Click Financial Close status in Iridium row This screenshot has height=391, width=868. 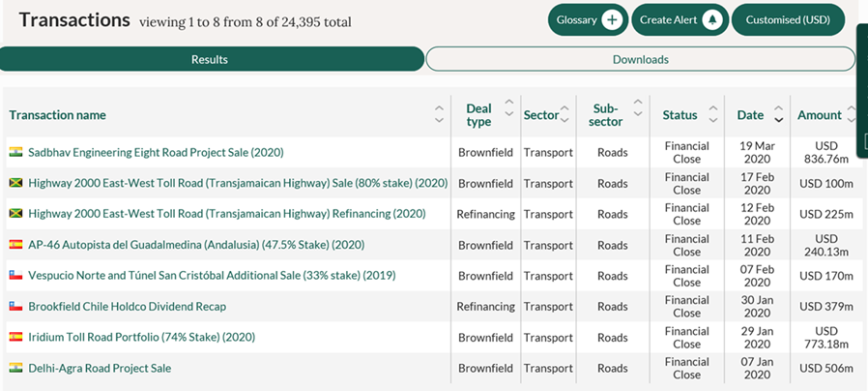coord(686,337)
